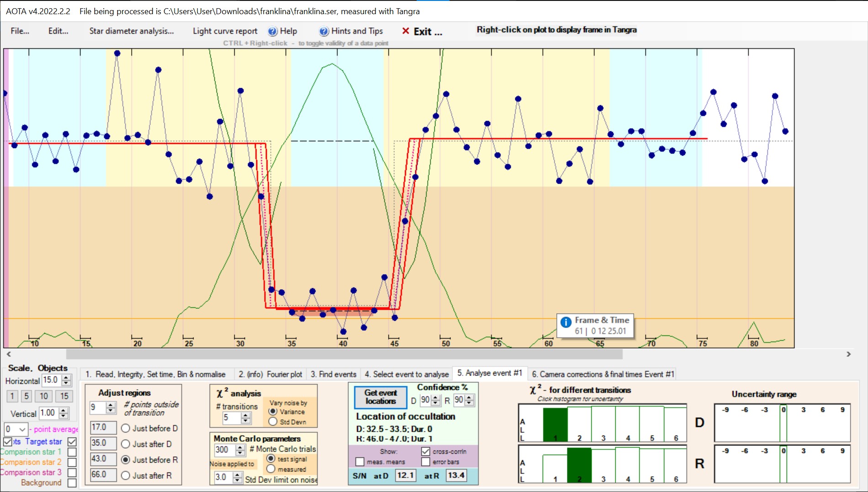Enable the meas. means checkbox

click(360, 462)
